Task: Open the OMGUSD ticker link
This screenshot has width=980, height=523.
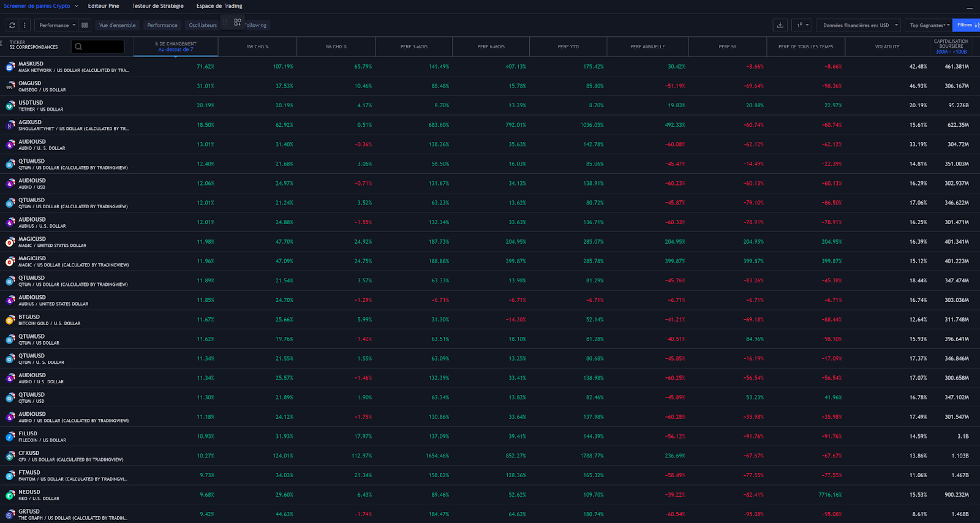Action: point(29,83)
